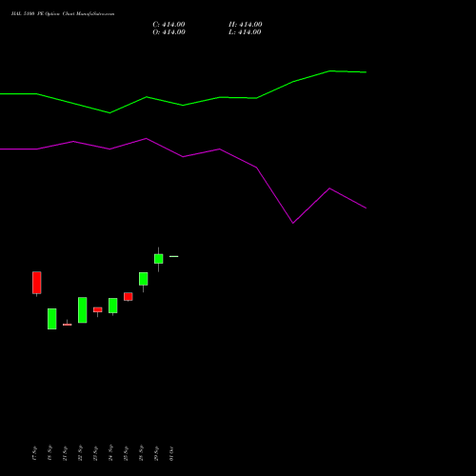Click the green indicator line
The image size is (476, 476).
183,105
